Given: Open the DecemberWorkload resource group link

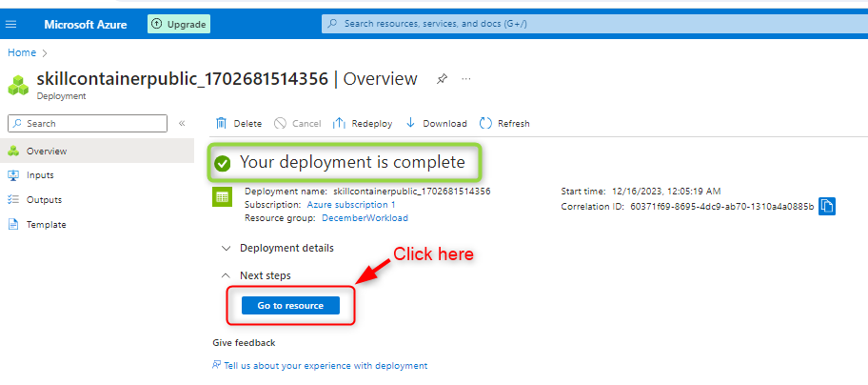Looking at the screenshot, I should (x=365, y=217).
